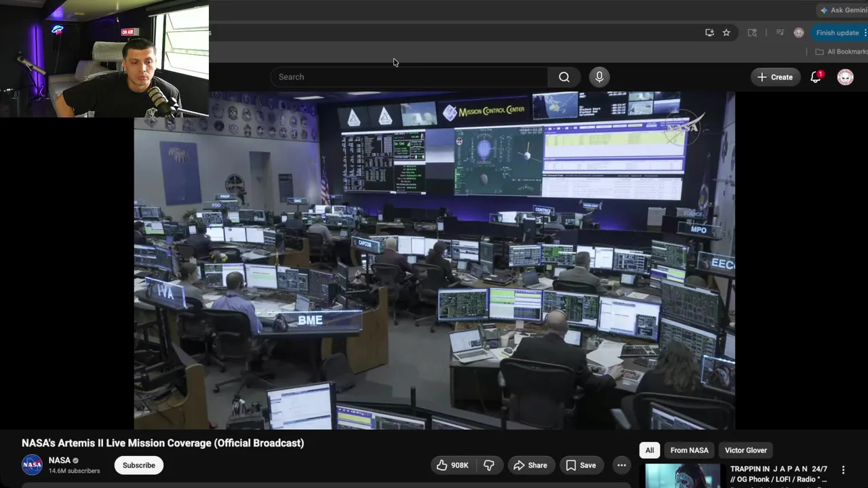Subscribe to the NASA channel
This screenshot has height=488, width=868.
coord(139,465)
